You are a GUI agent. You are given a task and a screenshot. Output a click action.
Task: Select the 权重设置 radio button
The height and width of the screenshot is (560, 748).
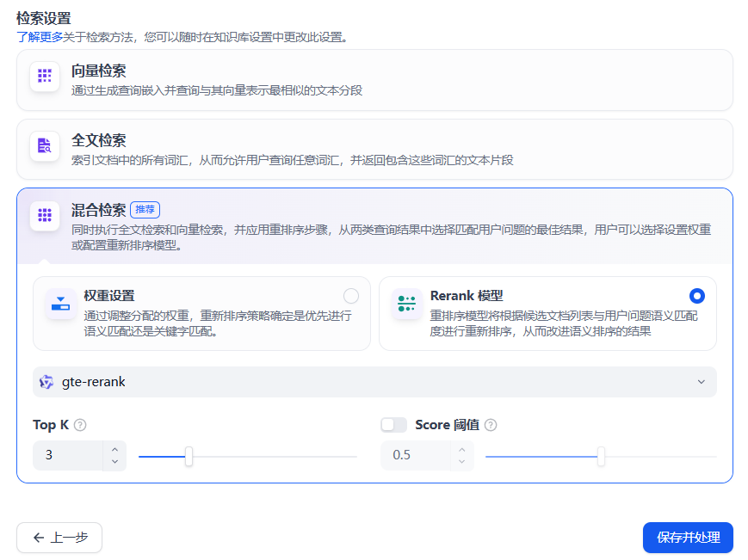351,296
